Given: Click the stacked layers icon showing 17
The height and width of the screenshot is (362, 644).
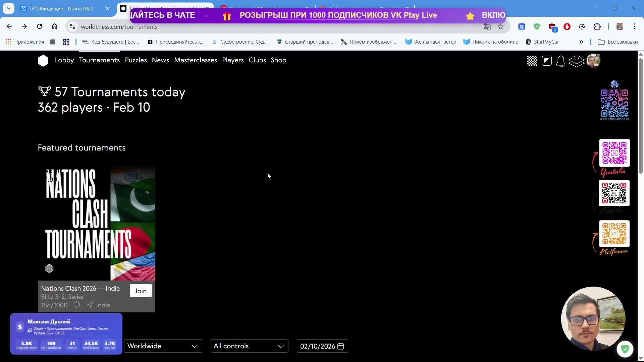Looking at the screenshot, I should [x=576, y=61].
